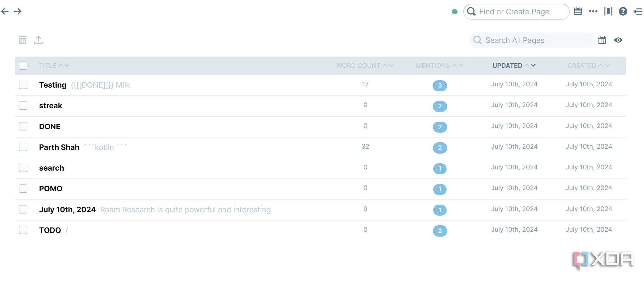
Task: Click the '{{[[DONE]]}} Milk' preview text
Action: coord(100,85)
